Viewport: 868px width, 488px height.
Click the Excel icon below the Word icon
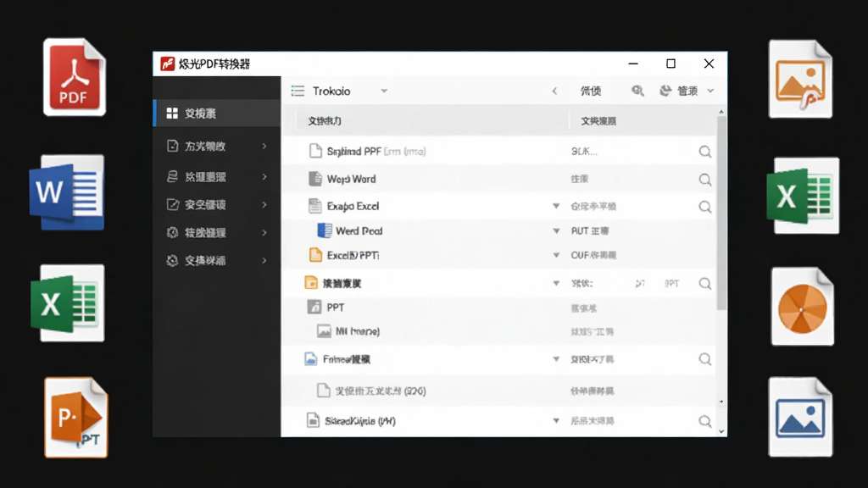click(68, 303)
